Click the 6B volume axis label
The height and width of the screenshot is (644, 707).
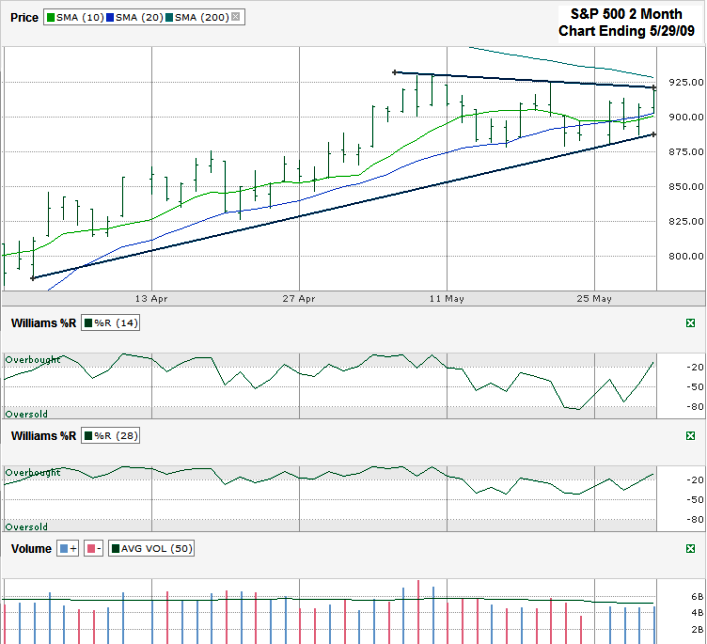(x=697, y=597)
